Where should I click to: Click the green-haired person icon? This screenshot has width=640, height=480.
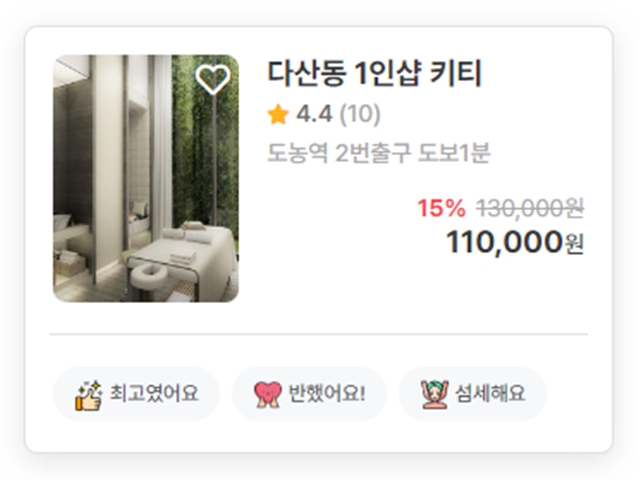[x=435, y=394]
